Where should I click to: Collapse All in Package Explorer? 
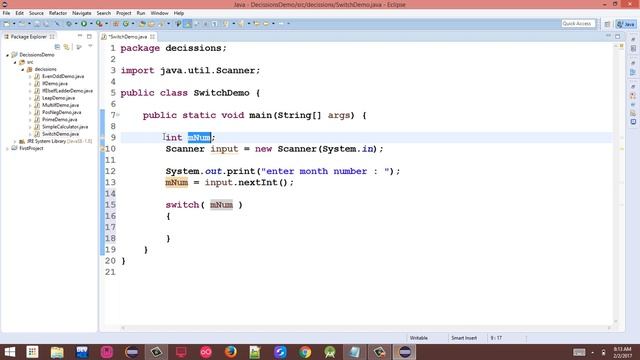tap(57, 47)
